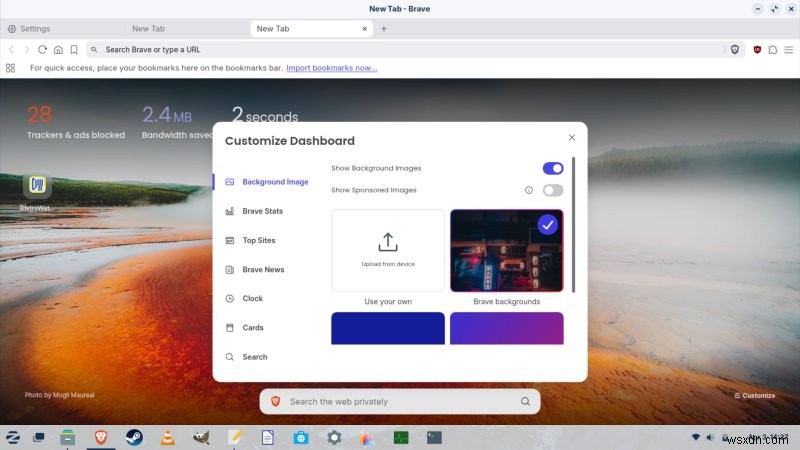Click the Import bookmarks now link
Image resolution: width=800 pixels, height=450 pixels.
[x=332, y=68]
